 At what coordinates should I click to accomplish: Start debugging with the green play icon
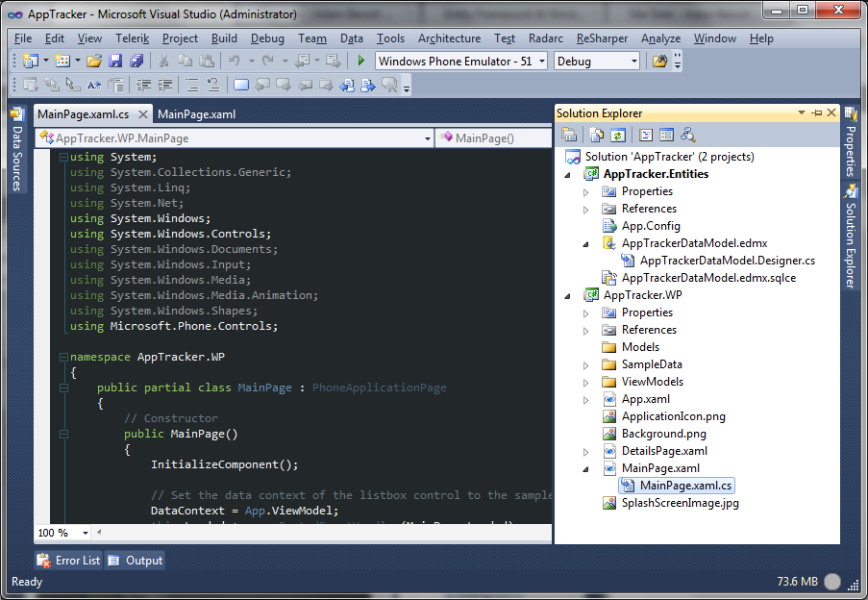click(360, 61)
